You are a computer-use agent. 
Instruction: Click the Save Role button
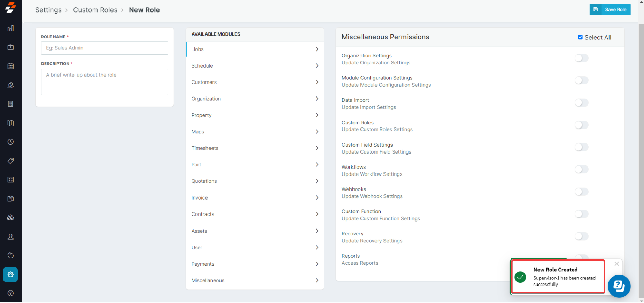610,10
